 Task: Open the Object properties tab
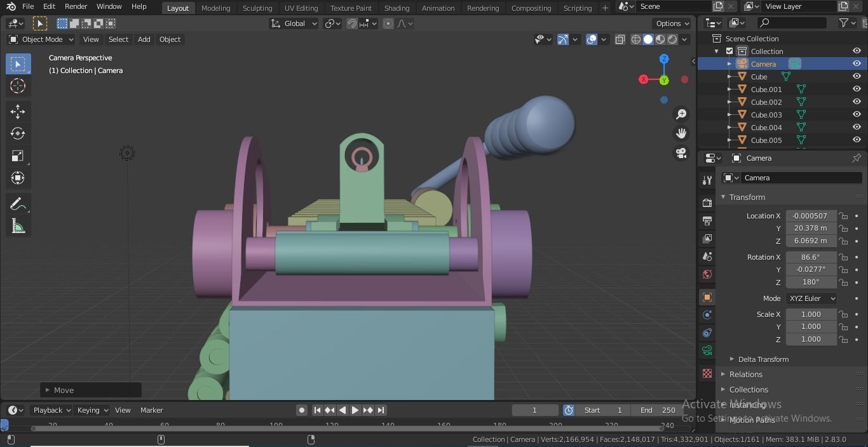[707, 297]
